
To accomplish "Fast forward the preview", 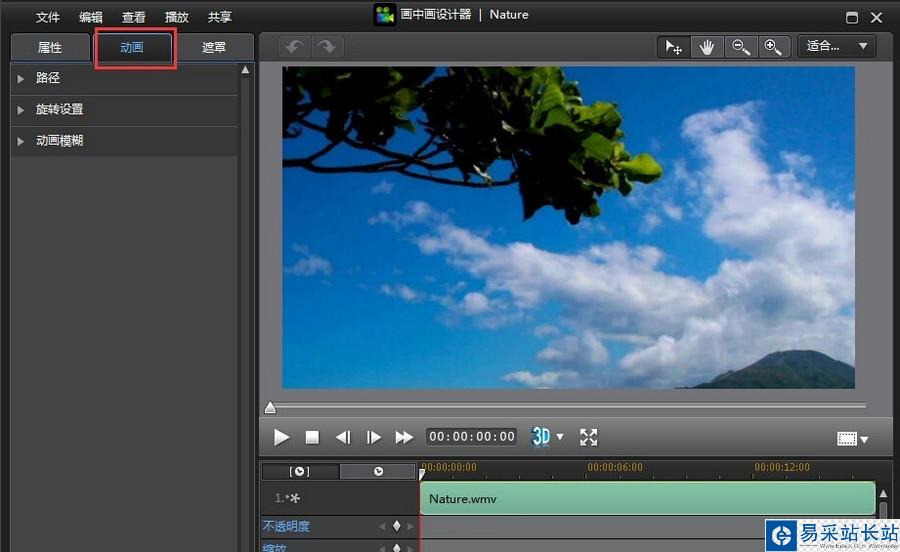I will tap(404, 437).
